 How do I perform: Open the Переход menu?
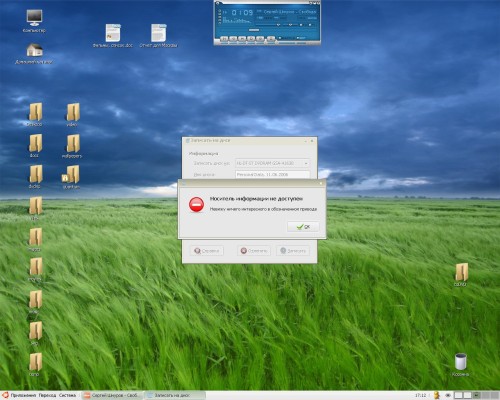pyautogui.click(x=47, y=395)
